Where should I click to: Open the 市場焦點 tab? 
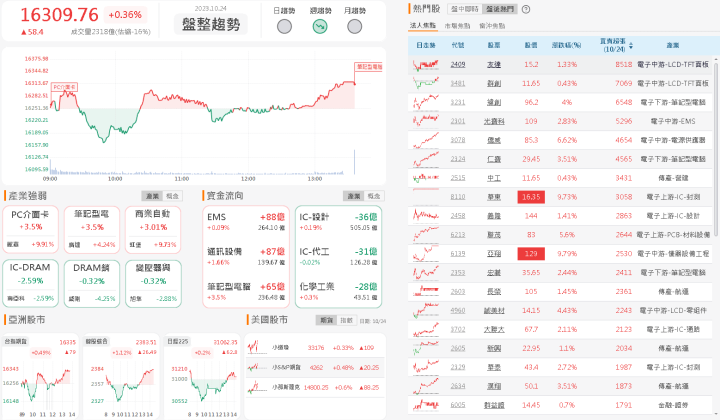(x=457, y=26)
